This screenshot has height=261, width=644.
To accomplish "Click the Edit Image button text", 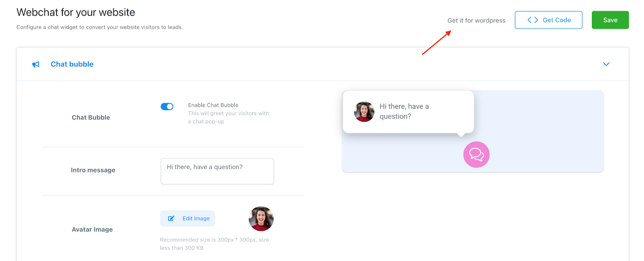I will 196,218.
